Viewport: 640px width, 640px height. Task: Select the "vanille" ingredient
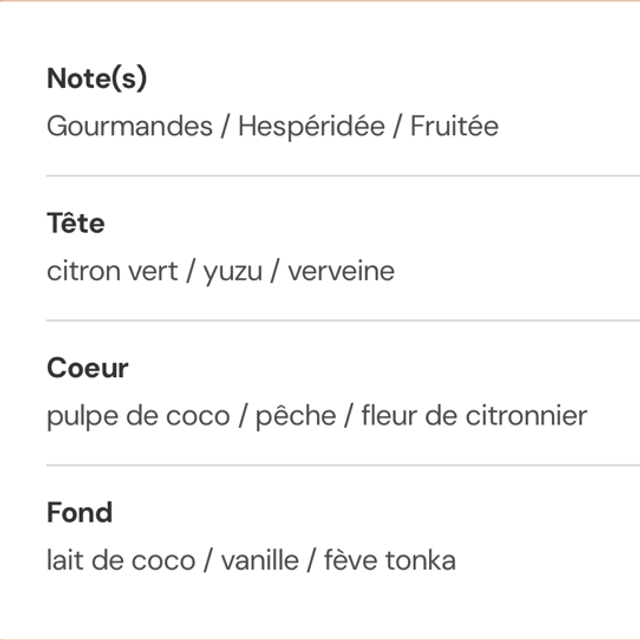tap(260, 560)
